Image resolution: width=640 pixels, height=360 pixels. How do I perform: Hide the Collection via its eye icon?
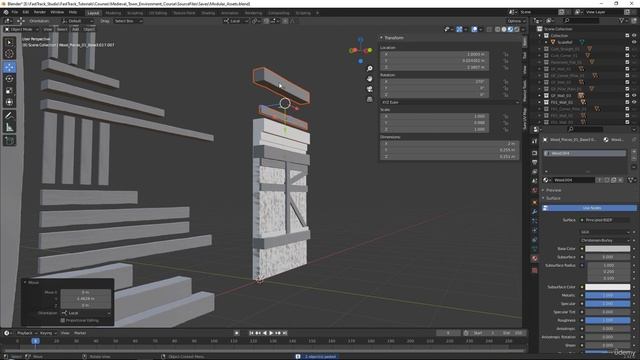tap(634, 36)
